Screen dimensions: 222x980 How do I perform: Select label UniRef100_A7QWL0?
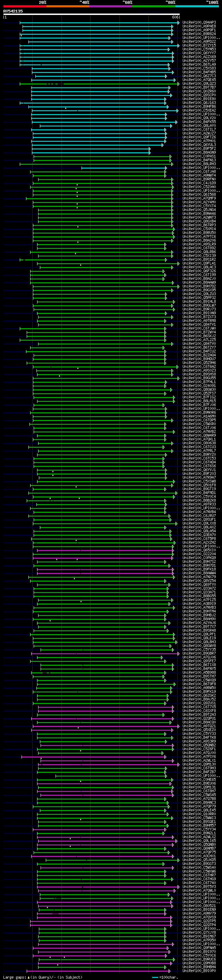click(199, 891)
